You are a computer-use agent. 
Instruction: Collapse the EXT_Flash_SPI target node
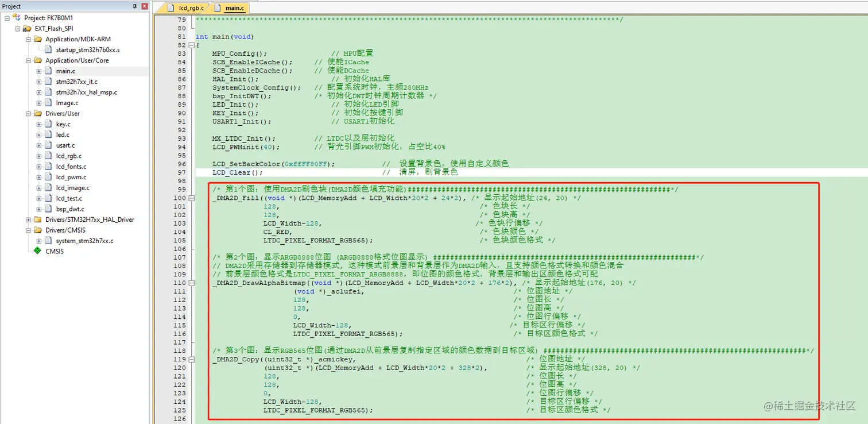coord(18,28)
